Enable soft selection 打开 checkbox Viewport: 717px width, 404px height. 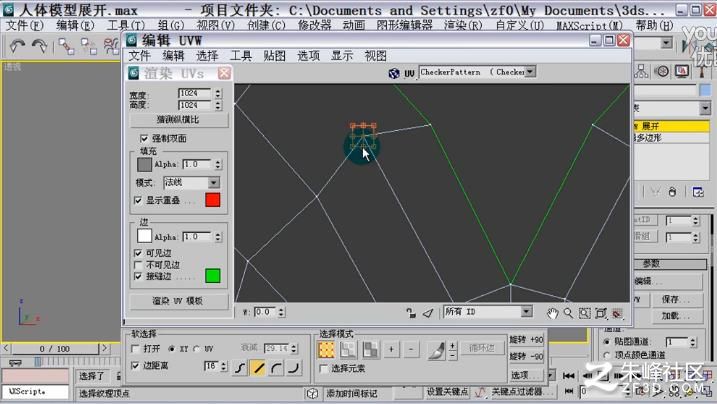(x=135, y=349)
